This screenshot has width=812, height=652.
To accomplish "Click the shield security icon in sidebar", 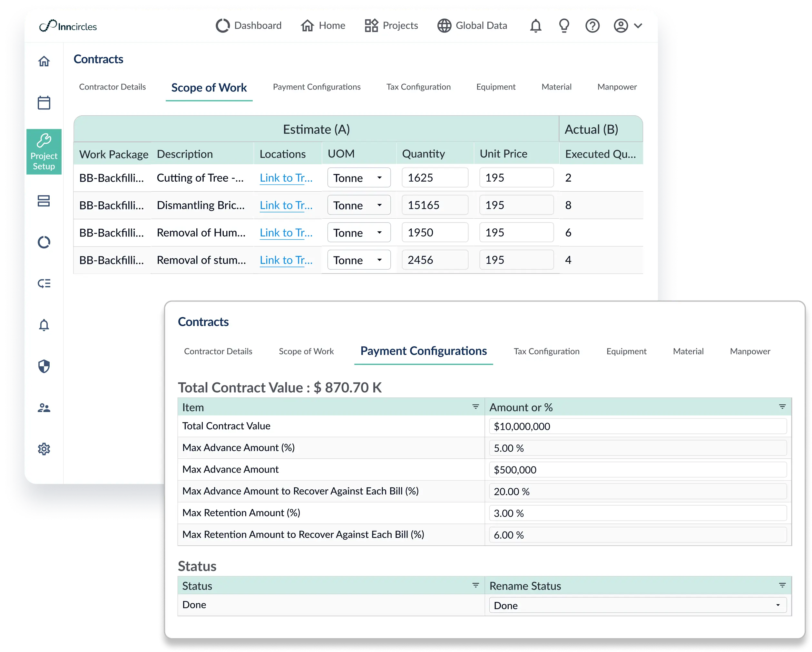I will [x=44, y=366].
